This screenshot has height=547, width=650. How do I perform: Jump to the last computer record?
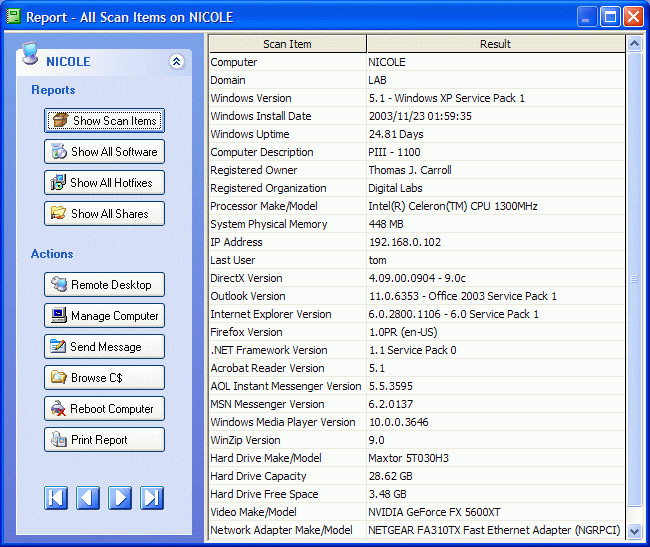pyautogui.click(x=152, y=498)
